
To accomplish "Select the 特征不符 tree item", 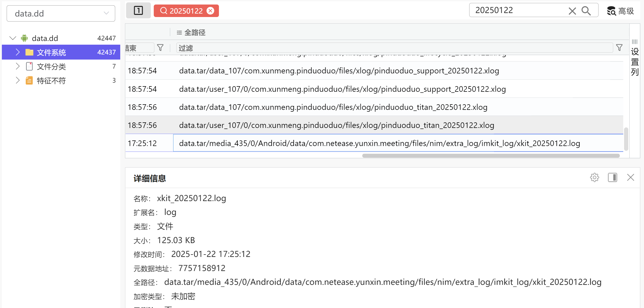I will 51,81.
